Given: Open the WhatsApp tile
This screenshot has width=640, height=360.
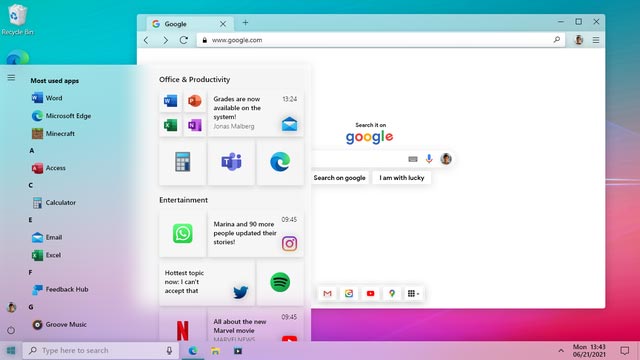Looking at the screenshot, I should (x=182, y=234).
